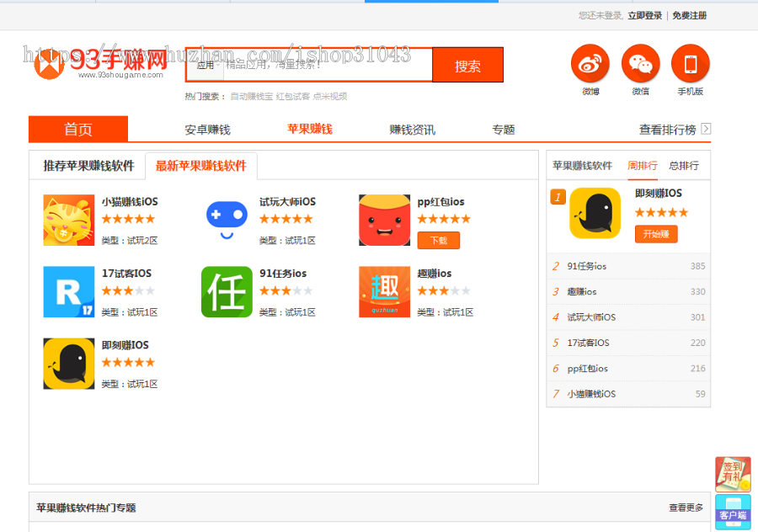Image resolution: width=758 pixels, height=532 pixels.
Task: Open the 赚钱资讯 navigation item
Action: click(413, 130)
